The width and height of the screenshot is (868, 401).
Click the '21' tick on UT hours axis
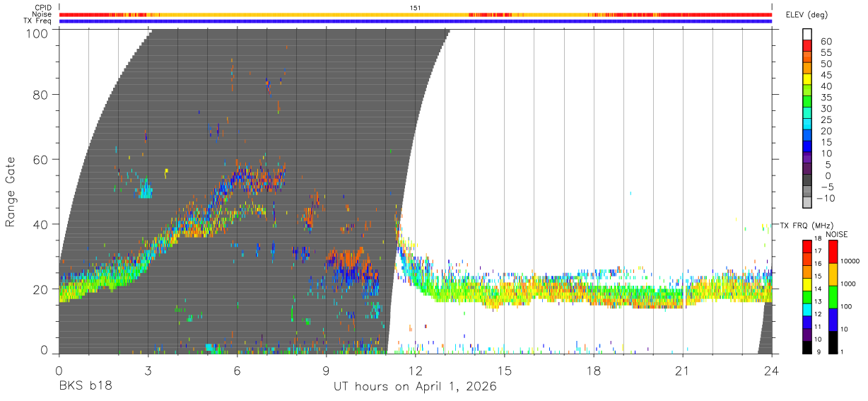click(x=683, y=370)
